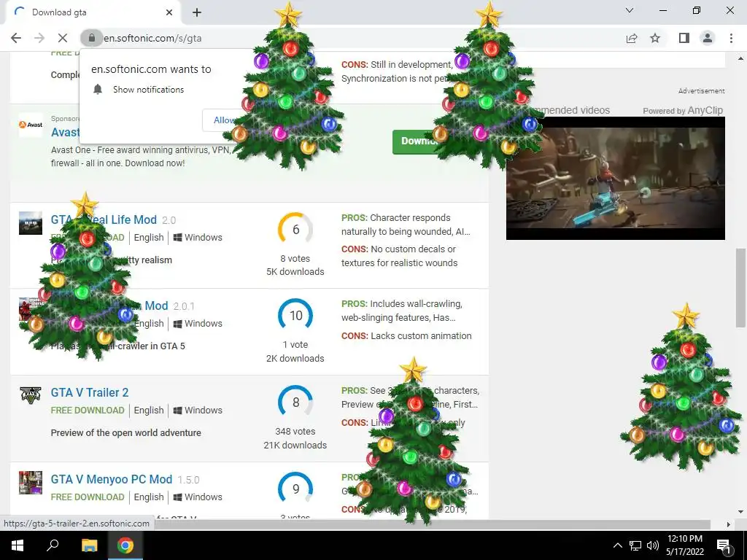Click 'Preview of the open world adventure' text

pyautogui.click(x=125, y=433)
